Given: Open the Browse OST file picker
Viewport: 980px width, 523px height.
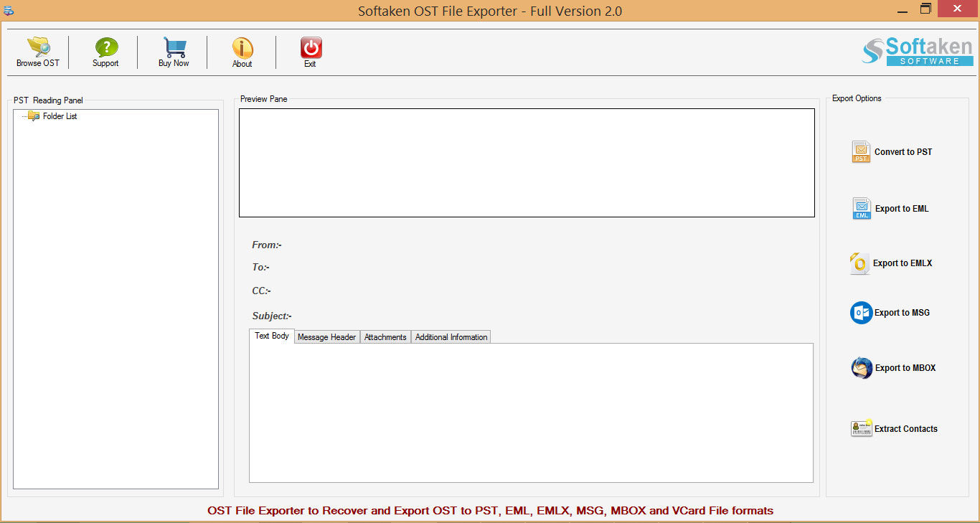Looking at the screenshot, I should 38,52.
